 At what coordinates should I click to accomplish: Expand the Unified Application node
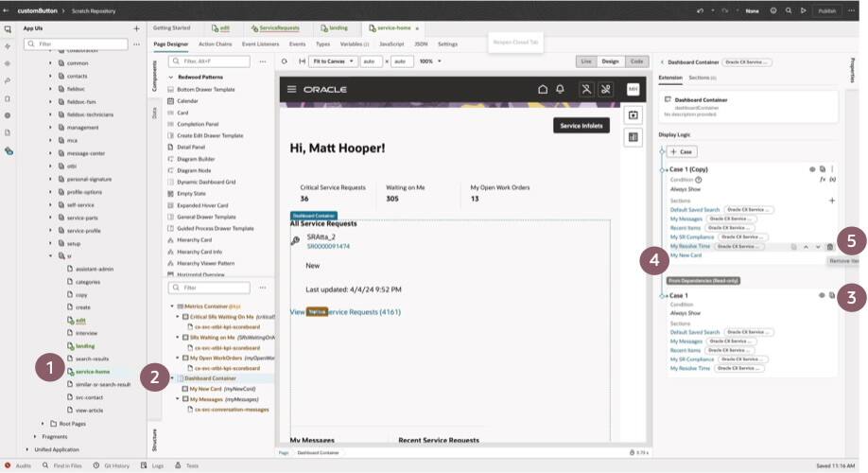27,449
